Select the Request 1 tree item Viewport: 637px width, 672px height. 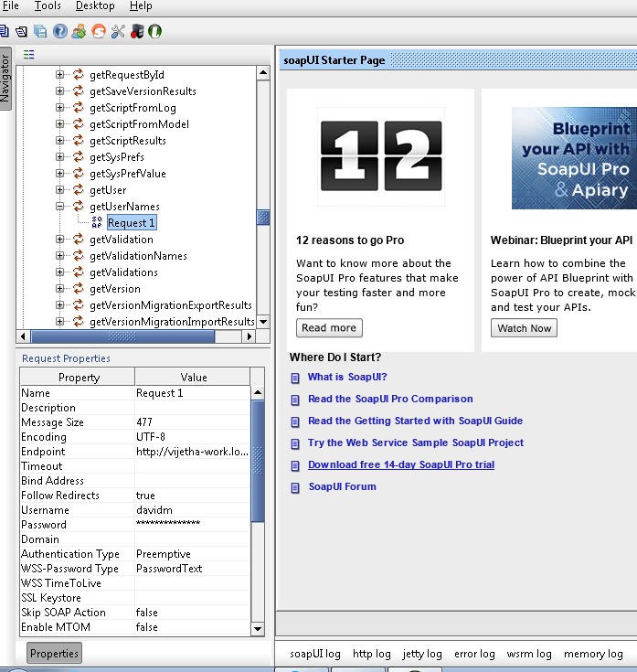[131, 223]
